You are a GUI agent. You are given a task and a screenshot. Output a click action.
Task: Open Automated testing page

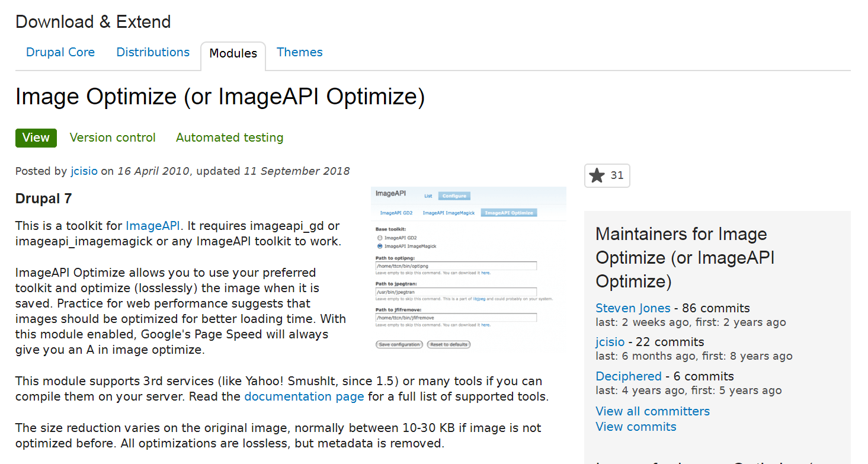(x=229, y=137)
